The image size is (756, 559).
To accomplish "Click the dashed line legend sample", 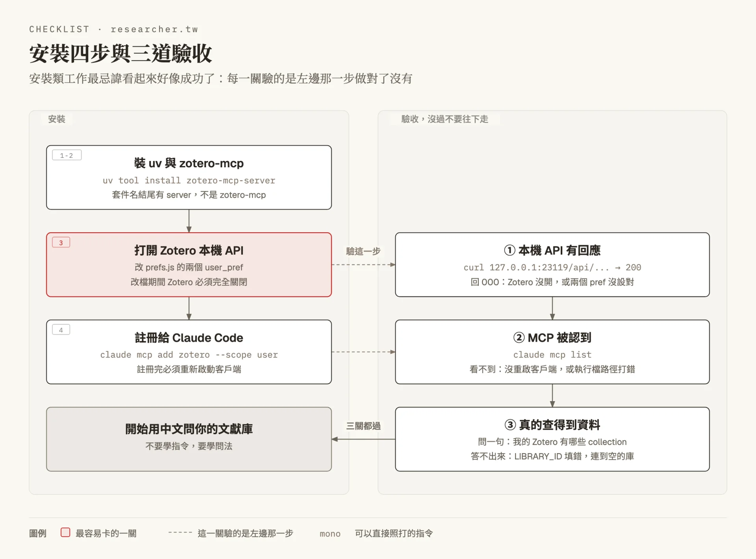I will pyautogui.click(x=180, y=533).
